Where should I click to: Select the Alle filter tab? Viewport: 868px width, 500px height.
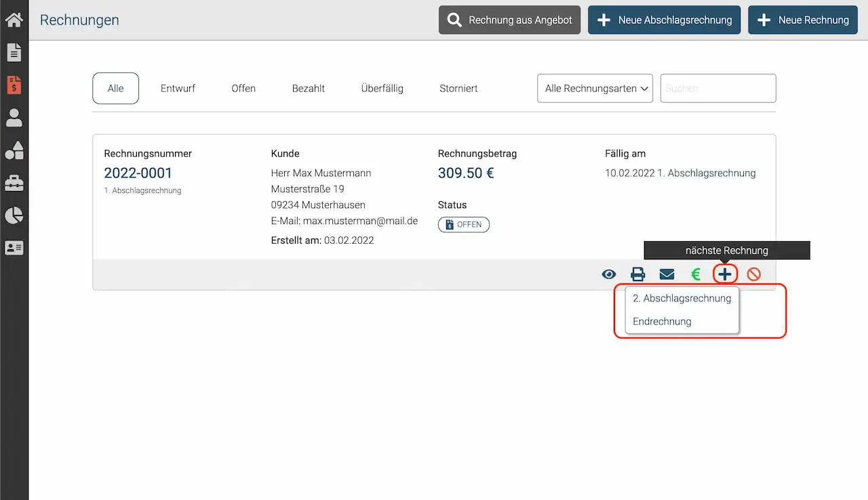pos(115,88)
